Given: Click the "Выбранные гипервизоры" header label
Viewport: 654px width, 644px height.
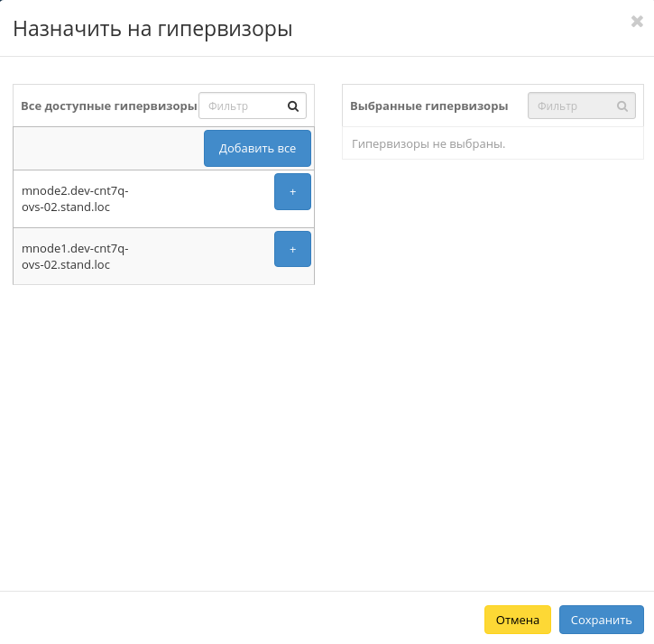Looking at the screenshot, I should tap(428, 106).
